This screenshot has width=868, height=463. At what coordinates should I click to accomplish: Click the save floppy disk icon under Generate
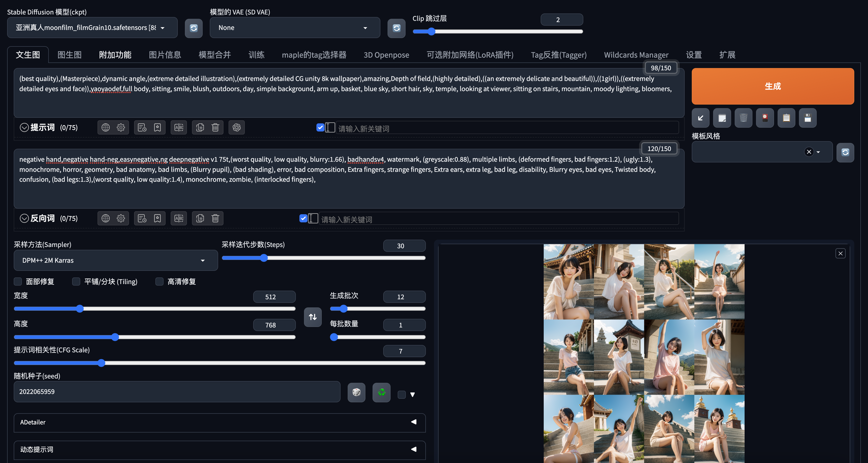tap(807, 118)
